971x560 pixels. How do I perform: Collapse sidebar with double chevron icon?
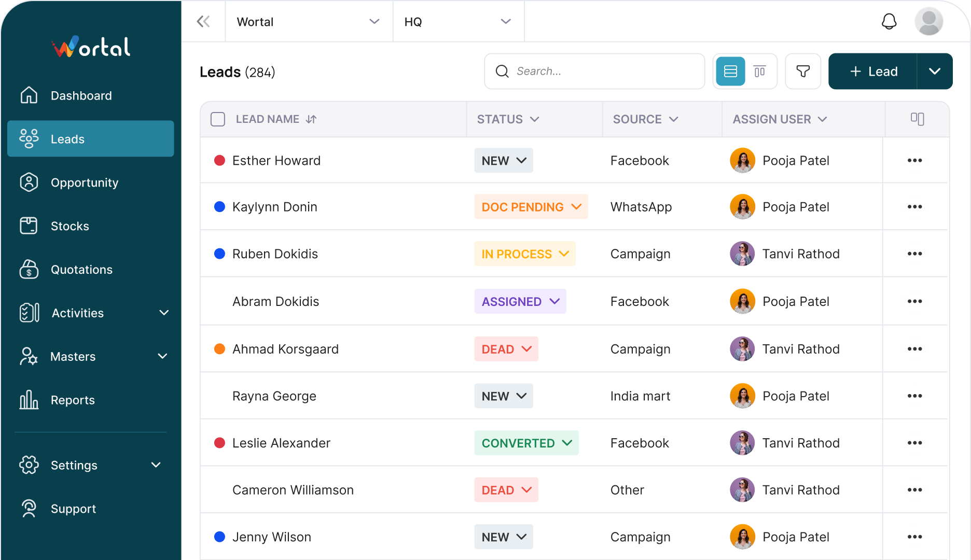tap(203, 21)
